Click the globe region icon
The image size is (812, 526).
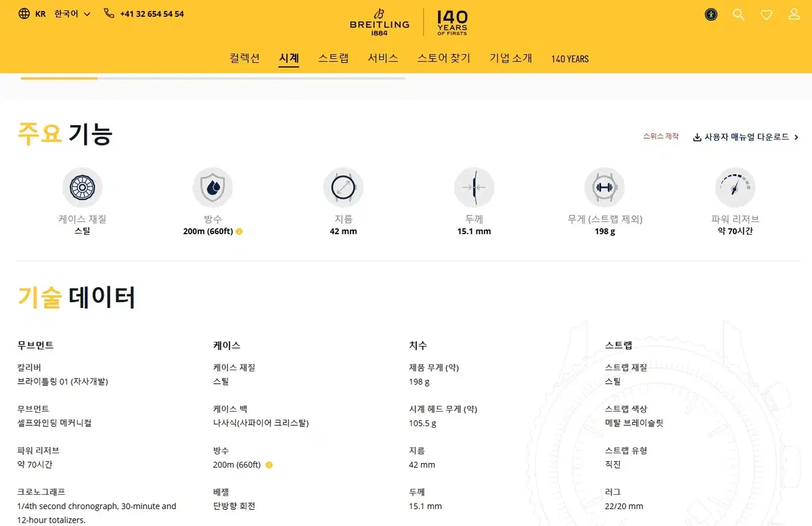pyautogui.click(x=24, y=14)
